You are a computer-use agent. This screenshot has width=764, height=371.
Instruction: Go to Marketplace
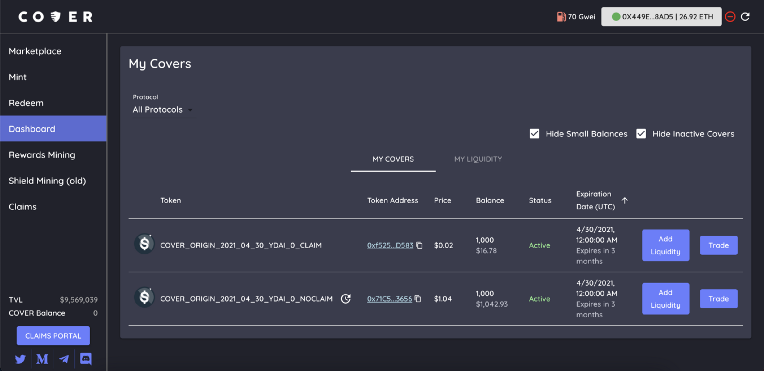point(53,51)
